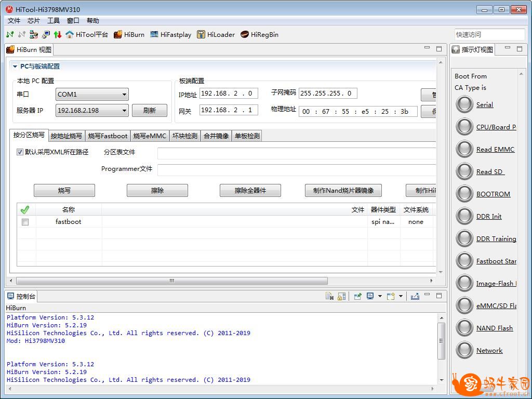Image resolution: width=532 pixels, height=399 pixels.
Task: Toggle default XML path checkbox
Action: pyautogui.click(x=20, y=152)
